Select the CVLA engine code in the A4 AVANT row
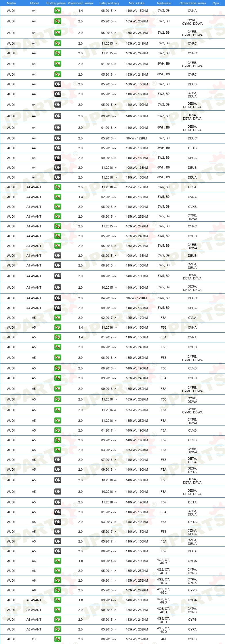The height and width of the screenshot is (644, 225). (x=192, y=187)
